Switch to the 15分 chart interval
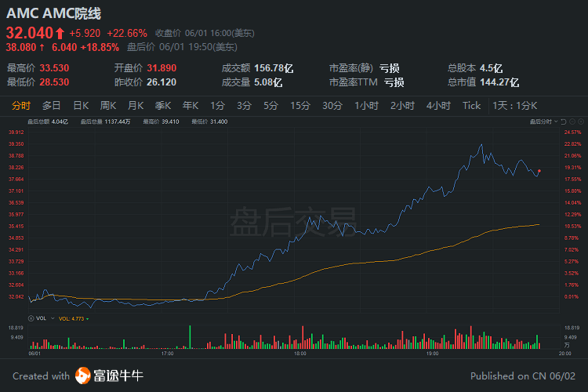This screenshot has height=392, width=588. 300,106
